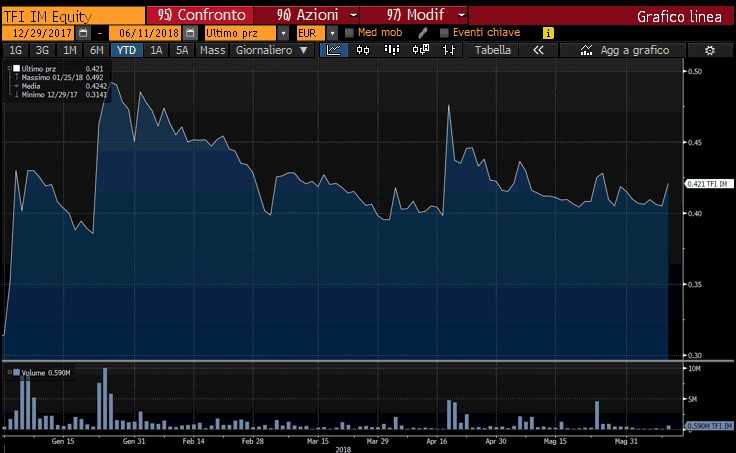This screenshot has height=453, width=736.
Task: Select the OHLC tick chart icon
Action: pyautogui.click(x=449, y=50)
